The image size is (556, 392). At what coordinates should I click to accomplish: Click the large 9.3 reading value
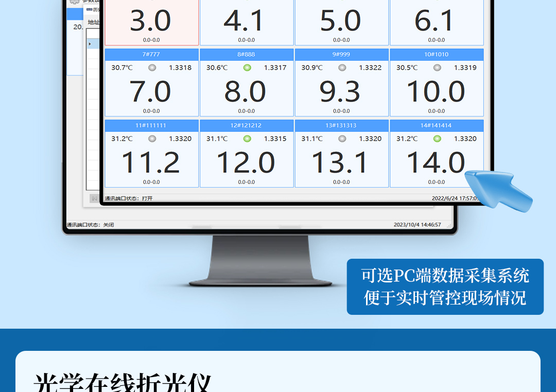340,92
